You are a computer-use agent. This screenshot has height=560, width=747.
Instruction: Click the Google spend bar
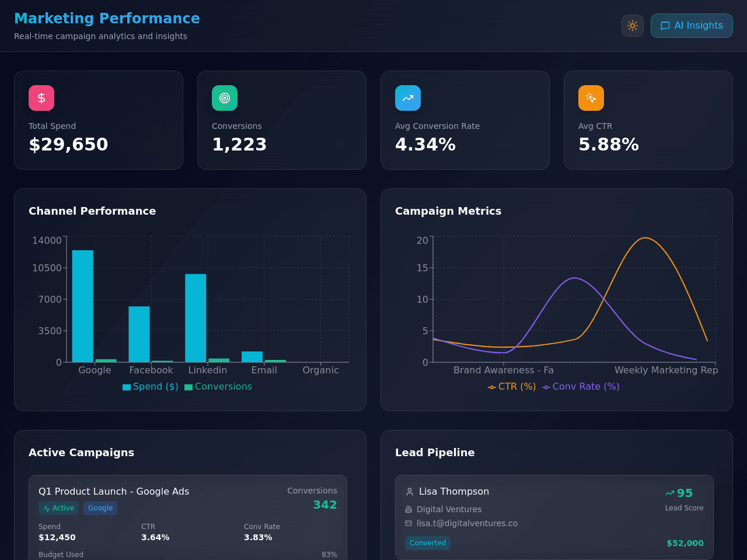click(83, 306)
